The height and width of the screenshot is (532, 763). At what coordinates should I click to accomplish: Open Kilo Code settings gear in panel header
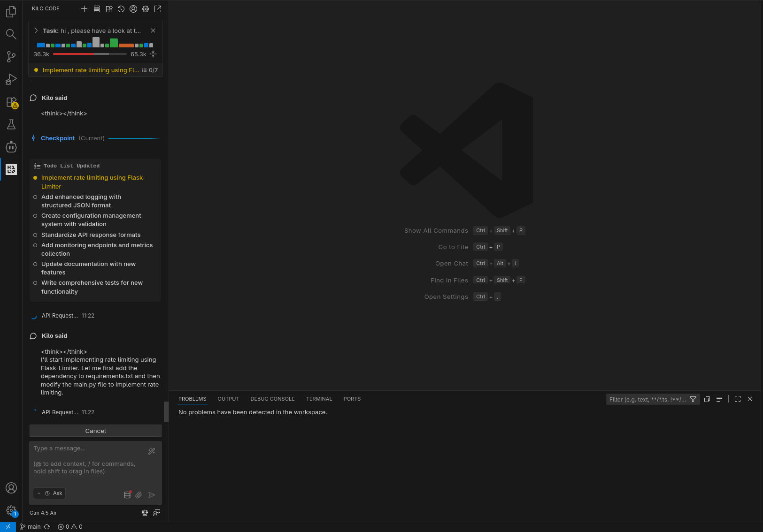tap(146, 9)
